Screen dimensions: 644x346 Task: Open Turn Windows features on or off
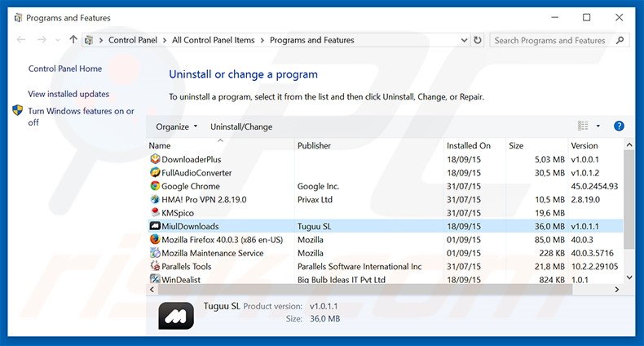[81, 117]
